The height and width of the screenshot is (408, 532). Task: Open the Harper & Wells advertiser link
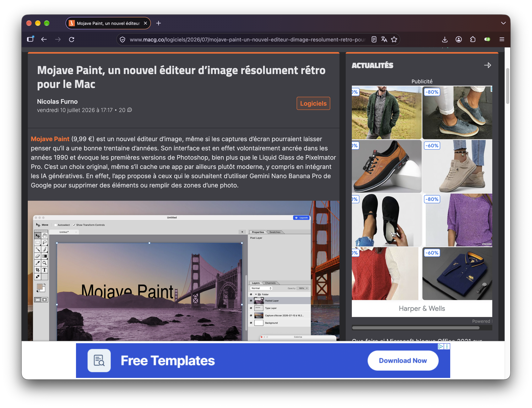pos(422,309)
